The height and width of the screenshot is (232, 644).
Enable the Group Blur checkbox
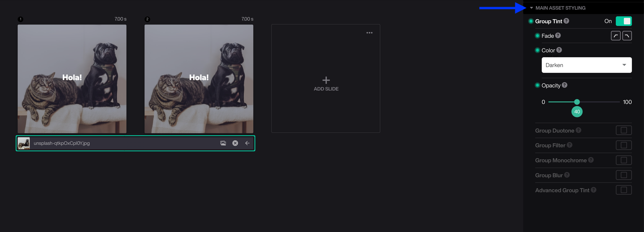pos(623,175)
